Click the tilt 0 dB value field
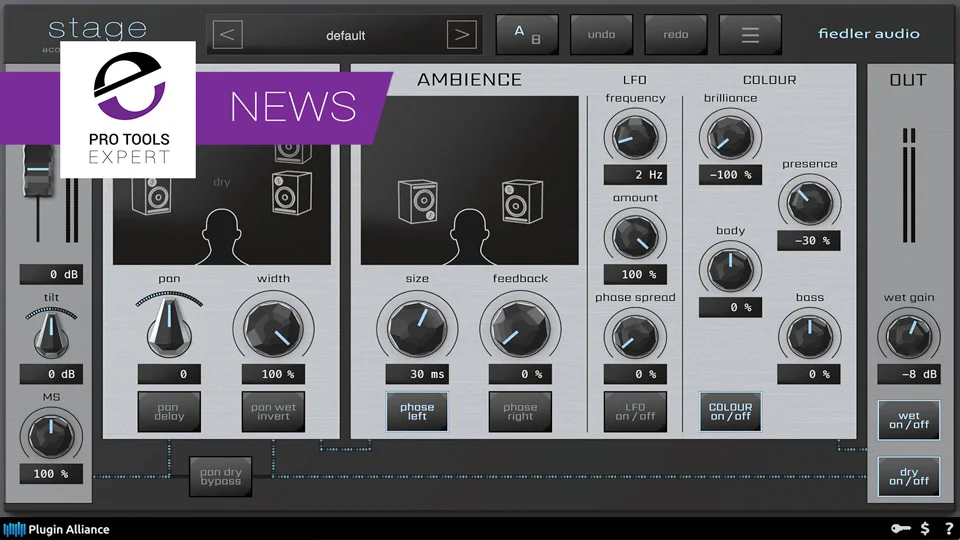 coord(51,373)
